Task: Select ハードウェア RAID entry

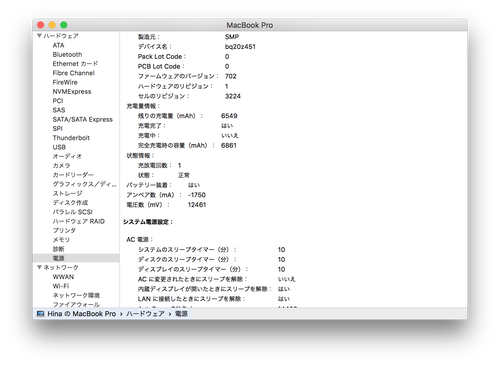Action: coord(79,221)
